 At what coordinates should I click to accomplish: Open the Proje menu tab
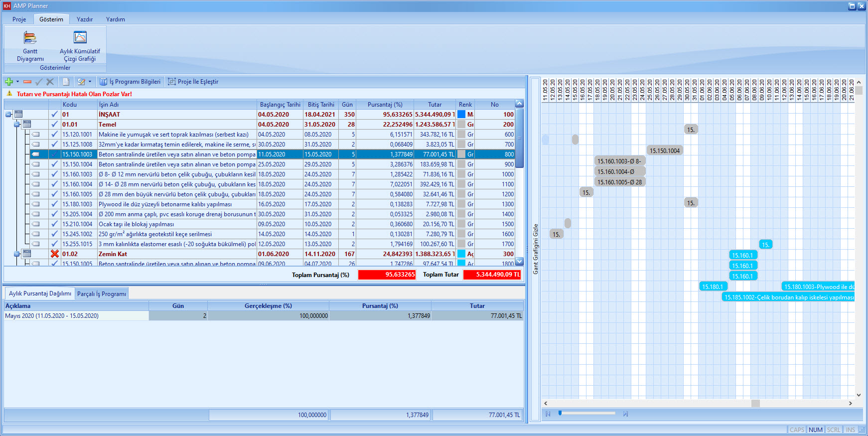pyautogui.click(x=19, y=19)
